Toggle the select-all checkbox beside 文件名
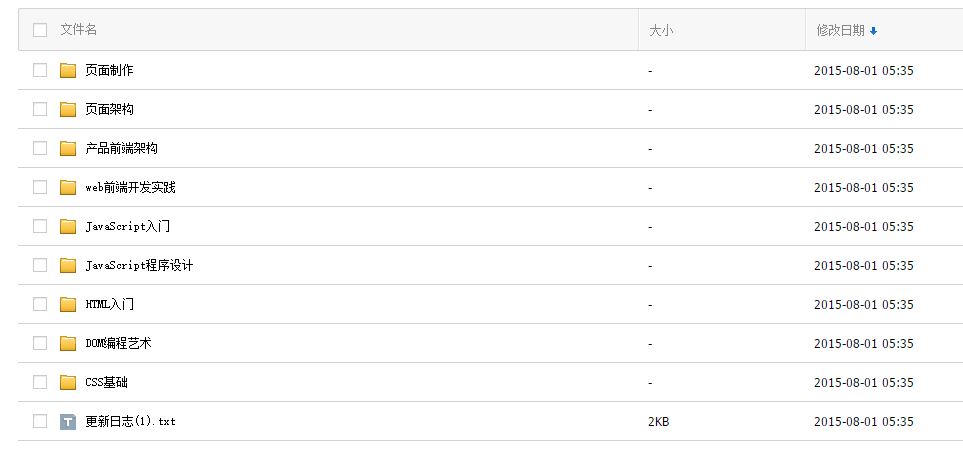 pyautogui.click(x=40, y=29)
